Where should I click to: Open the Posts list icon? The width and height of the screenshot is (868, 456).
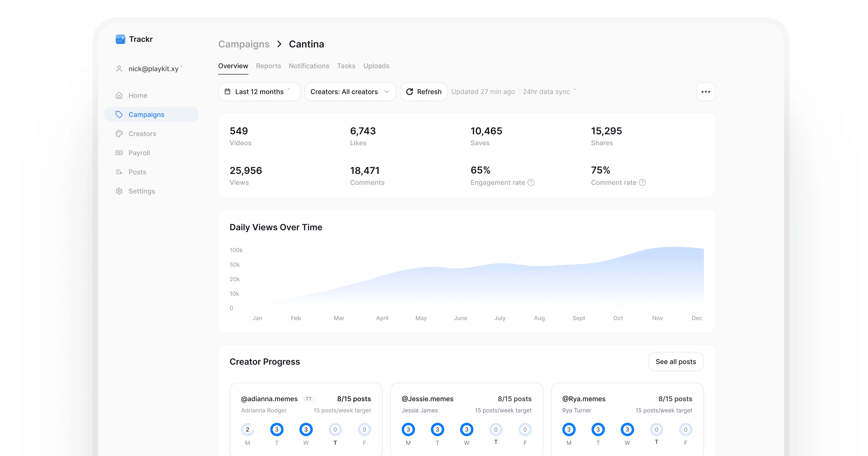click(x=119, y=172)
